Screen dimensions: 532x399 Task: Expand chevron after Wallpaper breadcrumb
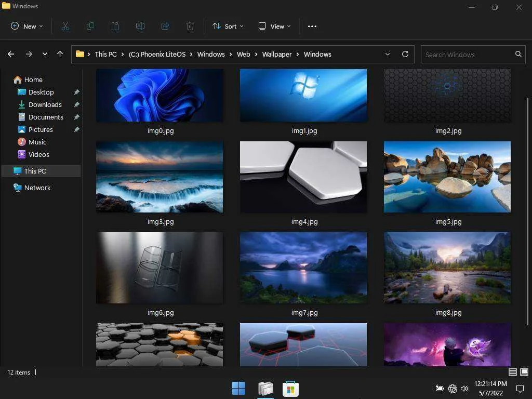298,54
